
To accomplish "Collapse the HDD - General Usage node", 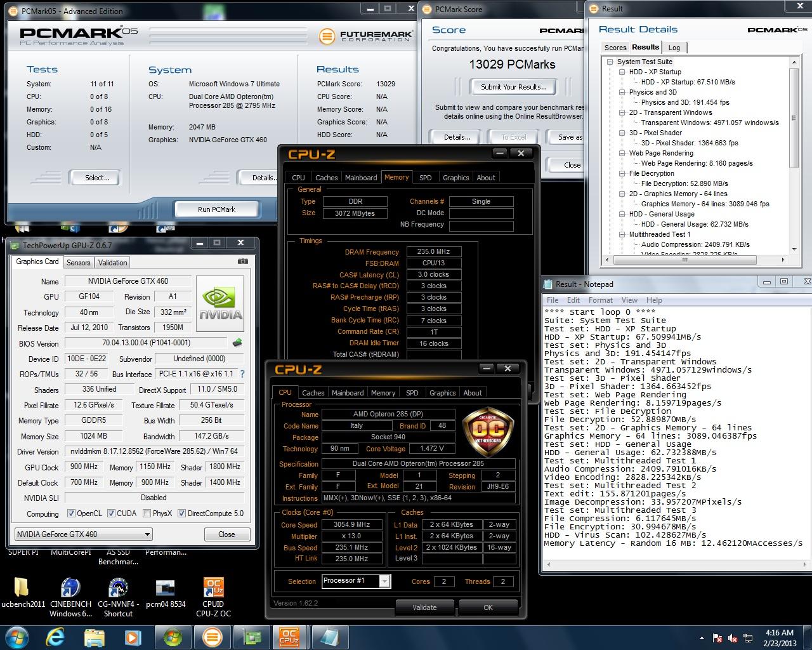I will (622, 214).
